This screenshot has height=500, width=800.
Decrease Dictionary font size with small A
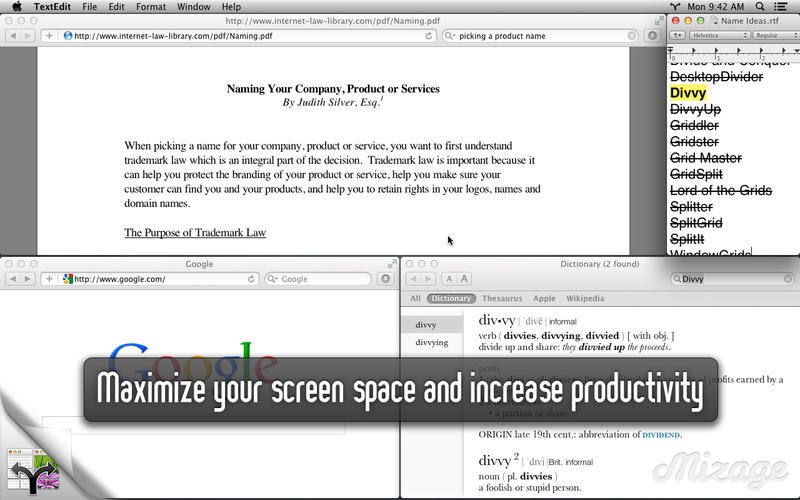pos(449,279)
